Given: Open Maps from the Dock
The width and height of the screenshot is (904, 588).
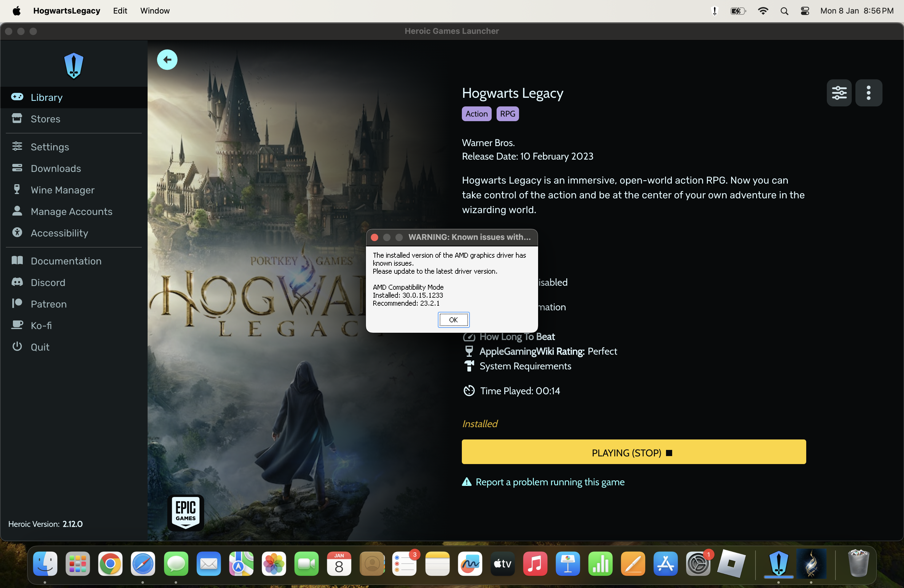Looking at the screenshot, I should click(241, 564).
